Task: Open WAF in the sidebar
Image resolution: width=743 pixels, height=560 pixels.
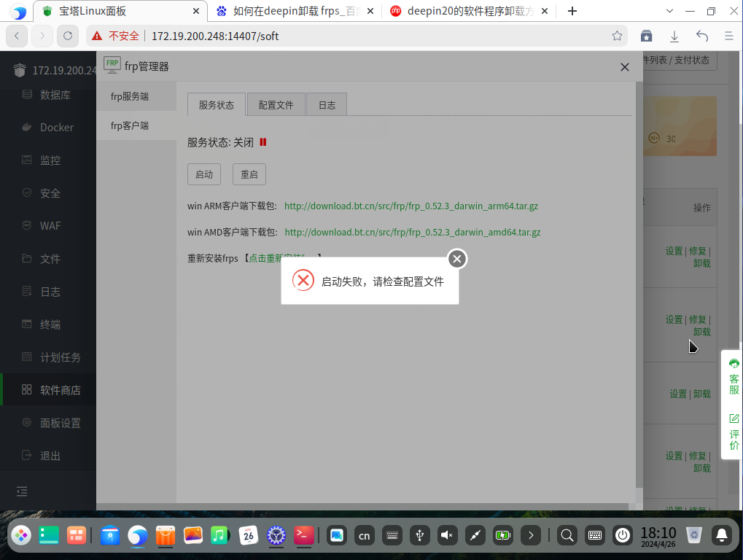Action: (48, 226)
